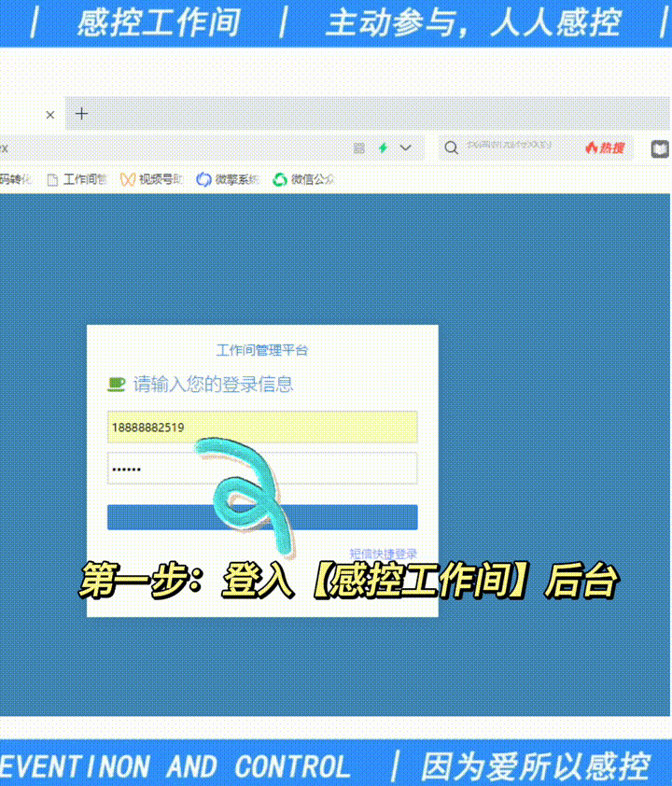Open the 视频号 bookmark

152,179
